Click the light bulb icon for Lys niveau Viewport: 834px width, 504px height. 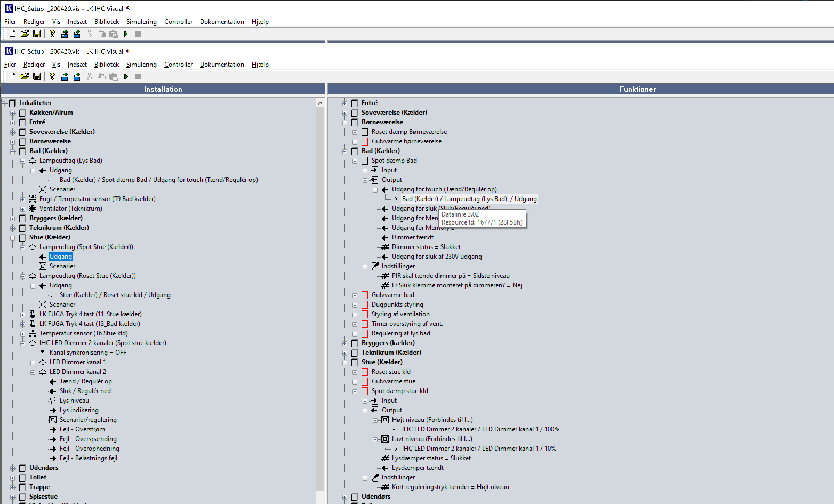point(53,401)
